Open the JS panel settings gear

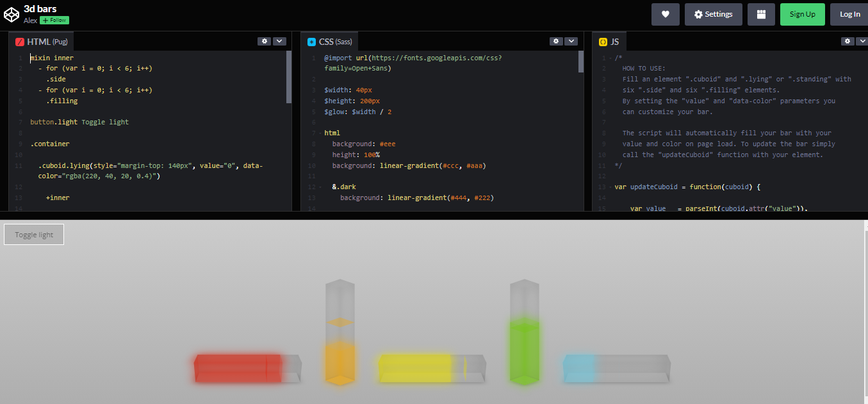(x=847, y=40)
